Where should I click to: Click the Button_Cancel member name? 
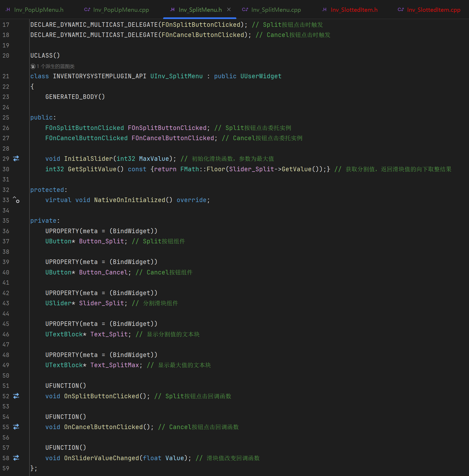pyautogui.click(x=103, y=272)
